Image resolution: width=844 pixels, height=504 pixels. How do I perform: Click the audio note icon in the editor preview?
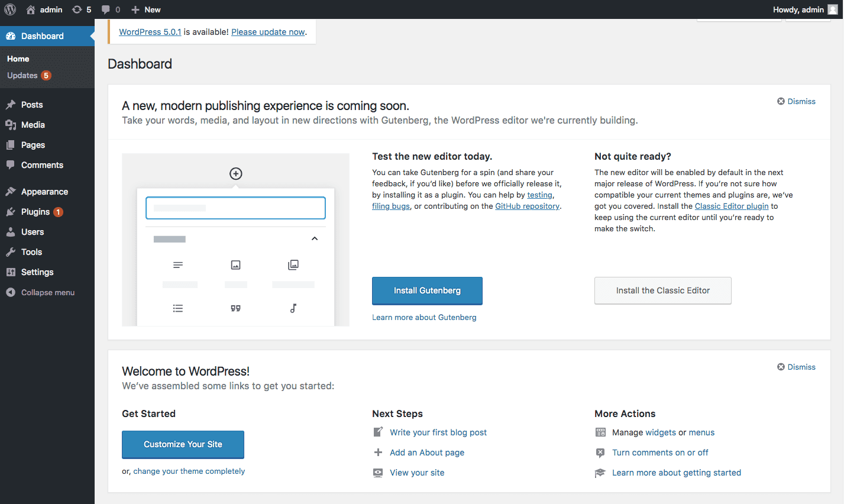pyautogui.click(x=293, y=308)
